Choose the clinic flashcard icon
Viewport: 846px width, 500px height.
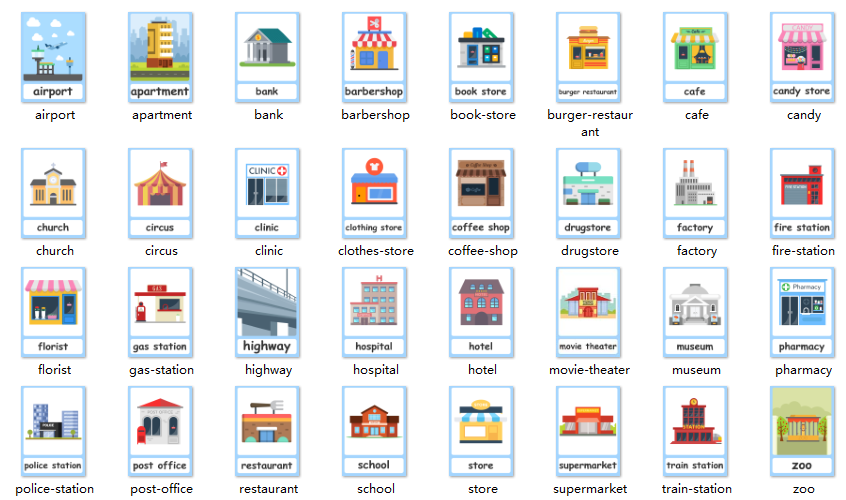pos(267,194)
